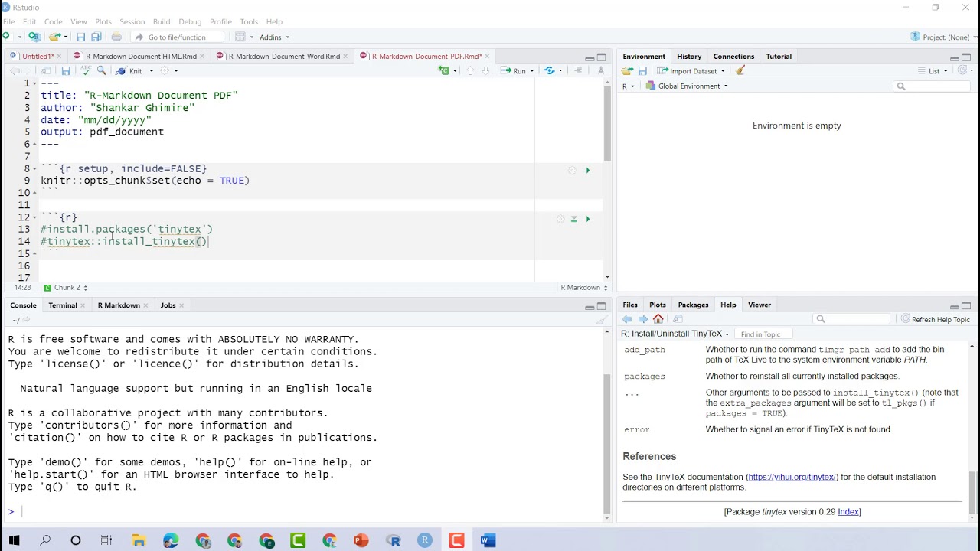This screenshot has width=980, height=551.
Task: Open the R Markdown file type selector
Action: coord(584,288)
